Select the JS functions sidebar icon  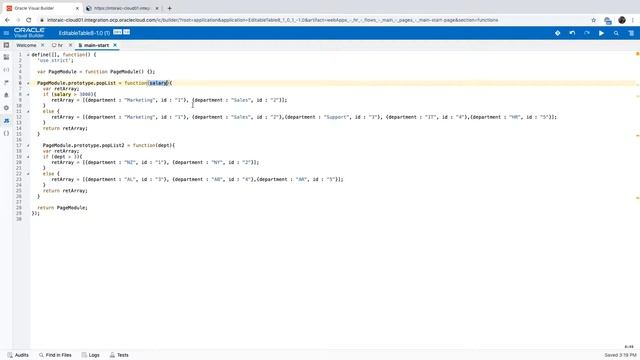click(6, 120)
